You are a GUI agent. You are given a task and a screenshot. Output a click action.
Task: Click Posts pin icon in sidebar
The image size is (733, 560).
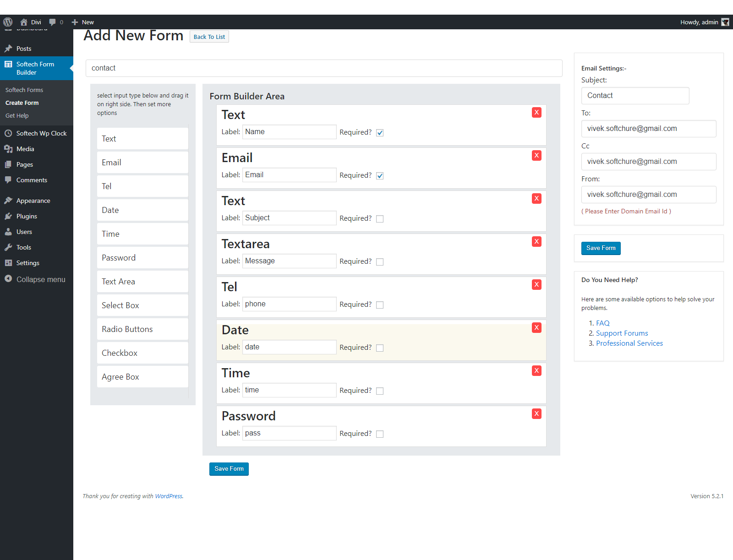tap(8, 49)
